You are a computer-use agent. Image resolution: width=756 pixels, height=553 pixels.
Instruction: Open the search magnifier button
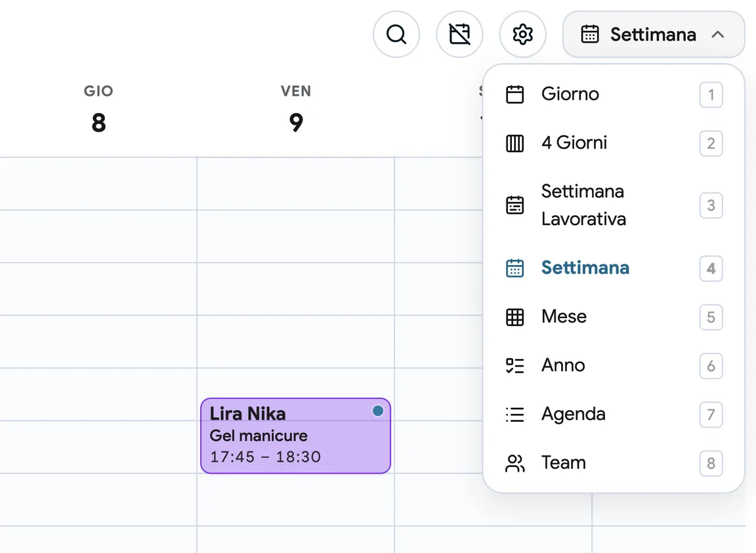coord(396,34)
